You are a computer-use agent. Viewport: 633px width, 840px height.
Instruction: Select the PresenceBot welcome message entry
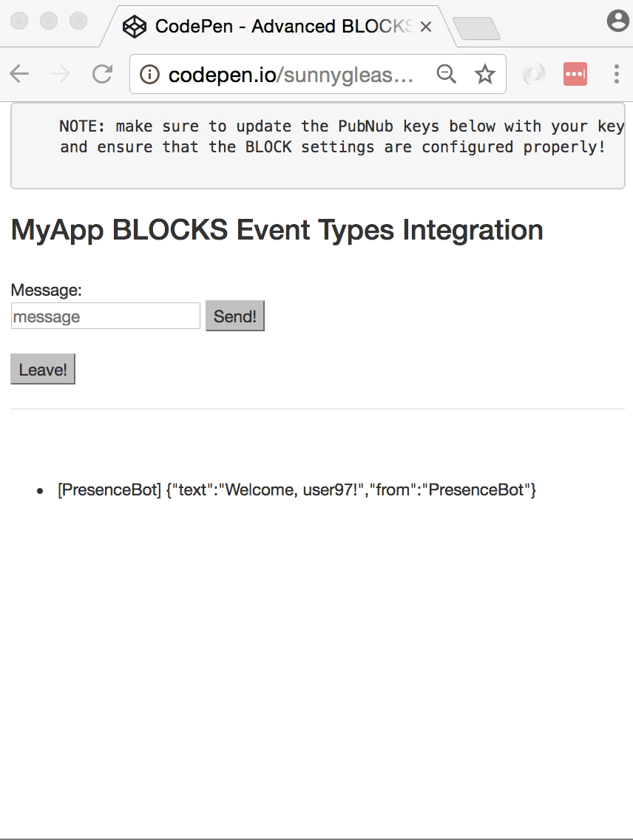[x=296, y=490]
